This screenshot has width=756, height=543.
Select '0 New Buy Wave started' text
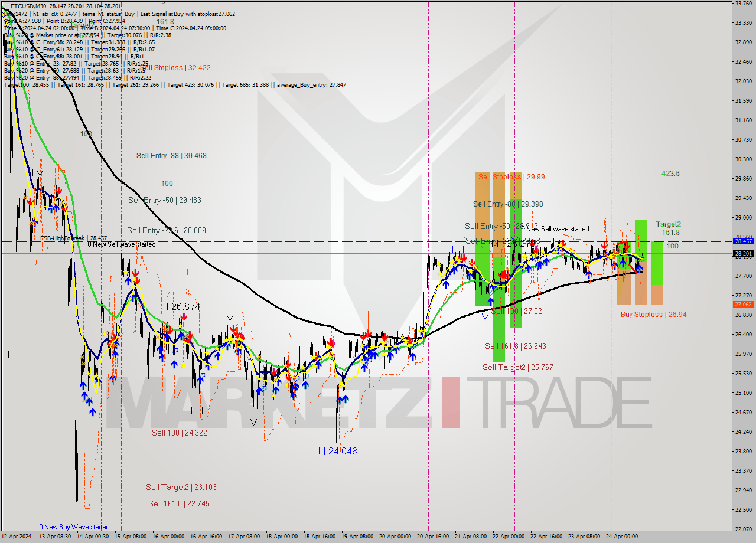pos(74,527)
